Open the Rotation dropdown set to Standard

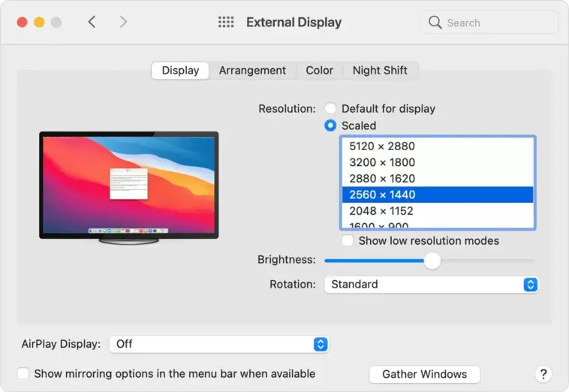431,285
